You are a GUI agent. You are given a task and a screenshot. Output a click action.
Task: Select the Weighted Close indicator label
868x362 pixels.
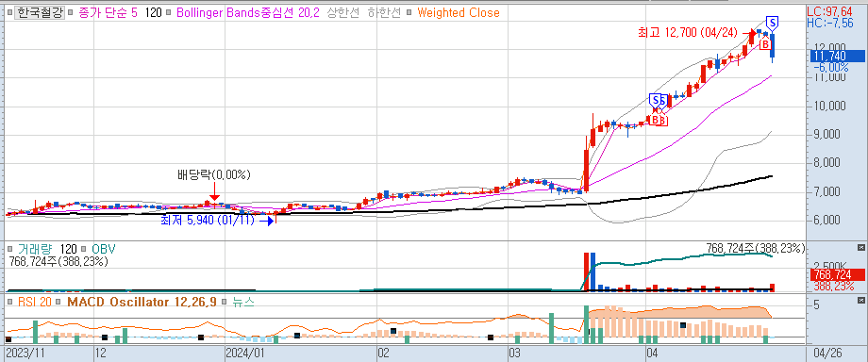click(x=459, y=13)
